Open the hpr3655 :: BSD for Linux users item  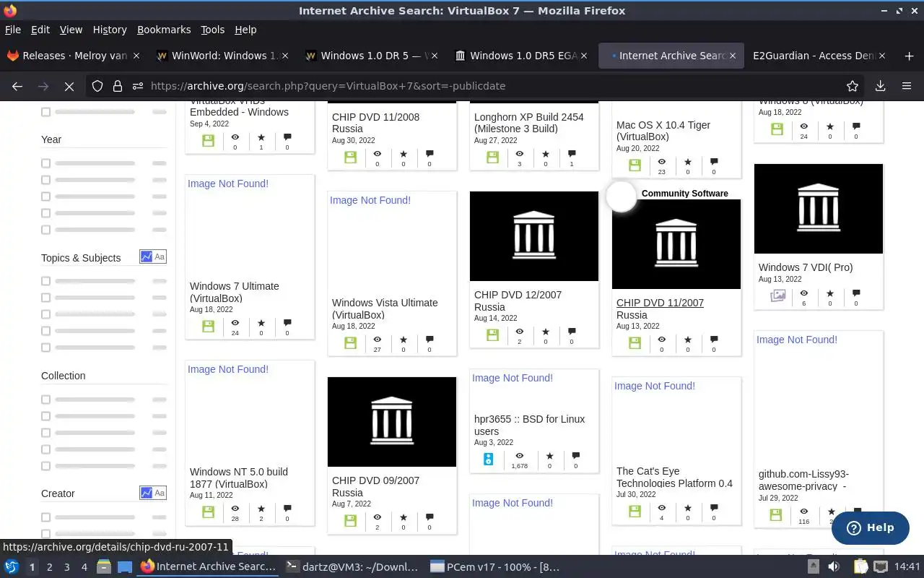point(529,425)
